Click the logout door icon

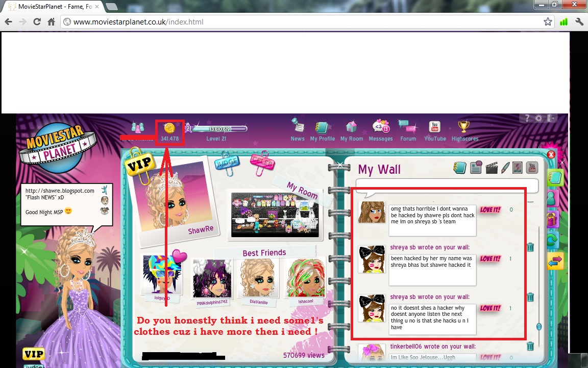click(550, 118)
